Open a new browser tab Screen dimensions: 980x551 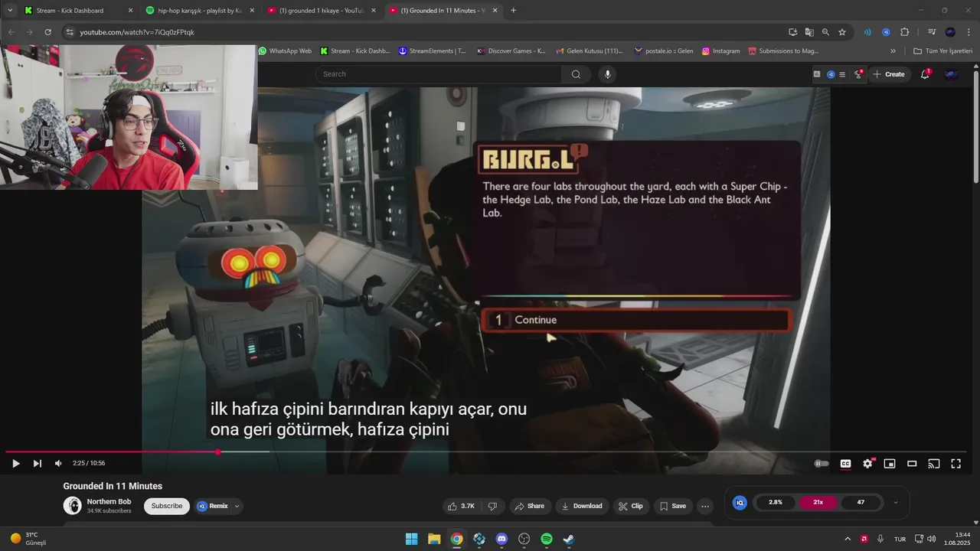[513, 11]
